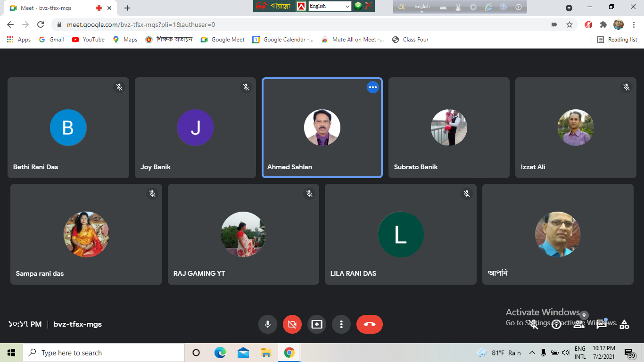Select the আপনি self-view tile
This screenshot has height=362, width=644.
(x=558, y=234)
